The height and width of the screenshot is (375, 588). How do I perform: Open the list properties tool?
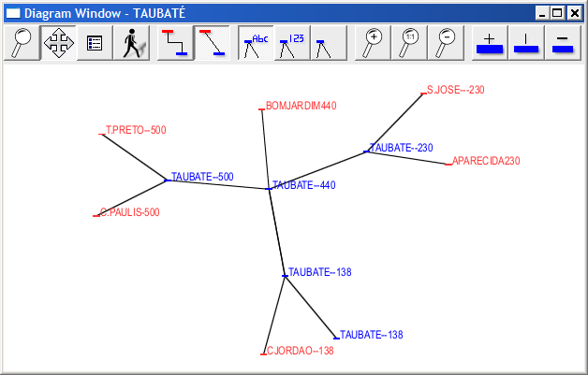click(x=95, y=43)
